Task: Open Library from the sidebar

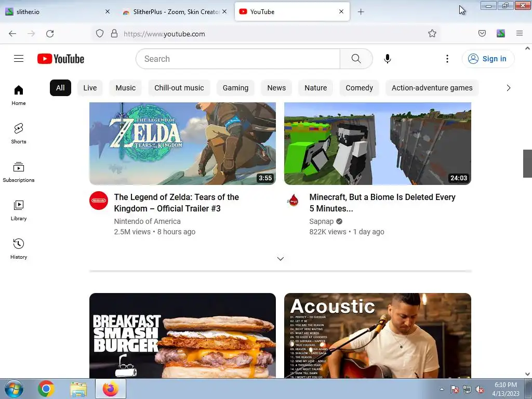Action: (19, 211)
